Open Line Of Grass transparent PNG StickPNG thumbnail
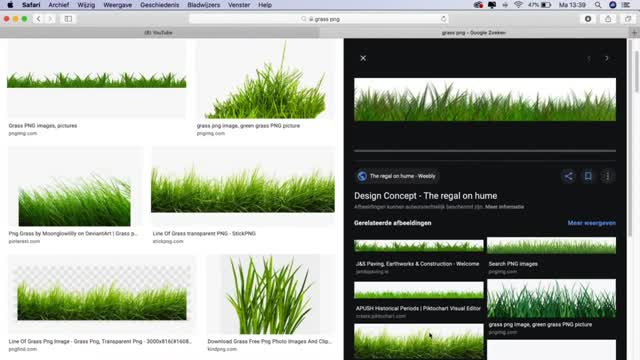 click(x=243, y=186)
